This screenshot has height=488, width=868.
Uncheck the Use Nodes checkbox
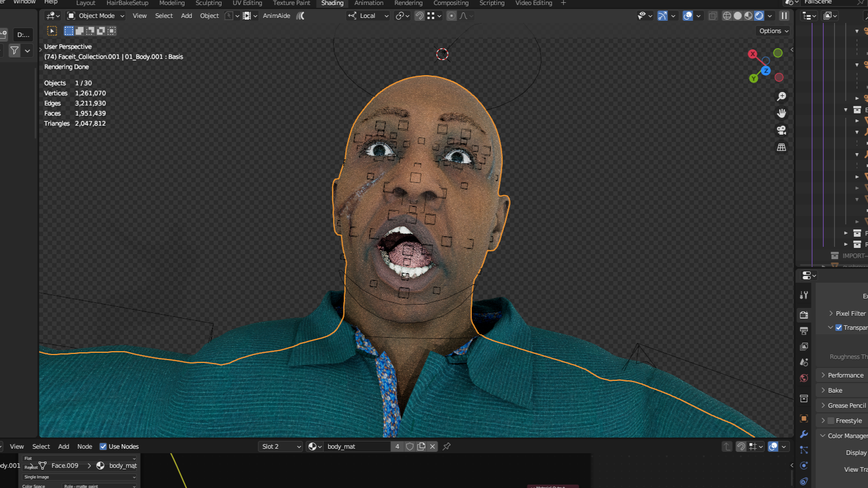pos(103,446)
